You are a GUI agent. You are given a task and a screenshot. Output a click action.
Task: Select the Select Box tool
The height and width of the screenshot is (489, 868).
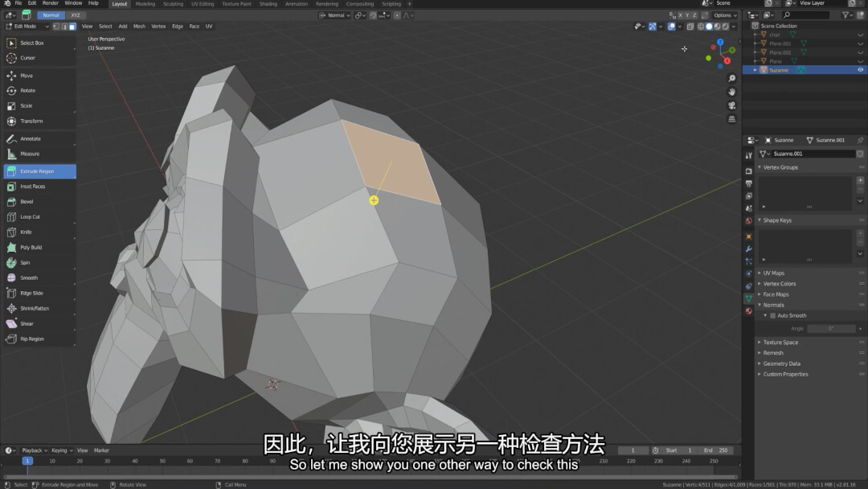[x=39, y=43]
